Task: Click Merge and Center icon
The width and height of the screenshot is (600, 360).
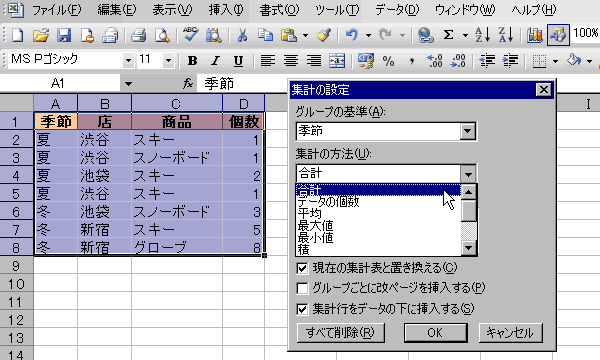Action: pos(337,60)
